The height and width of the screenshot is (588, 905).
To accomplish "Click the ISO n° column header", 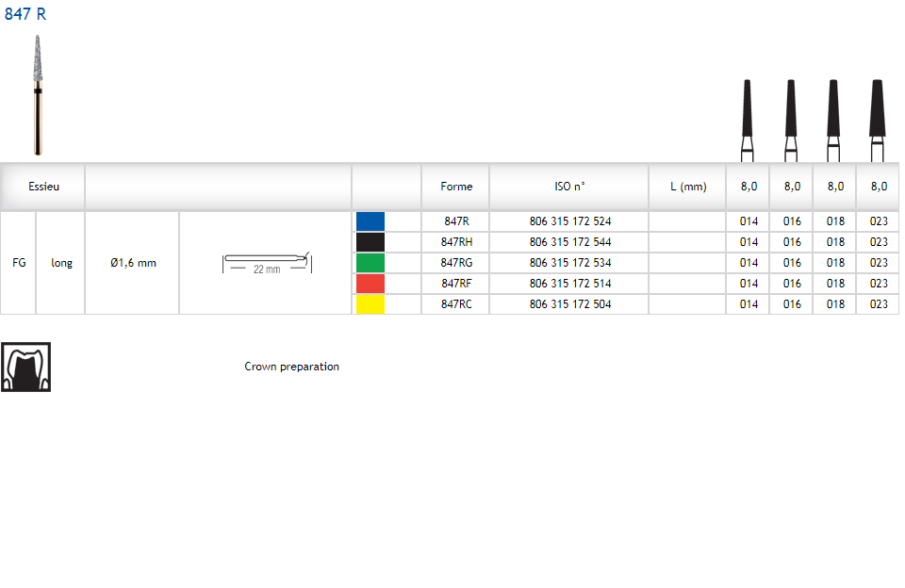I will pos(569,187).
